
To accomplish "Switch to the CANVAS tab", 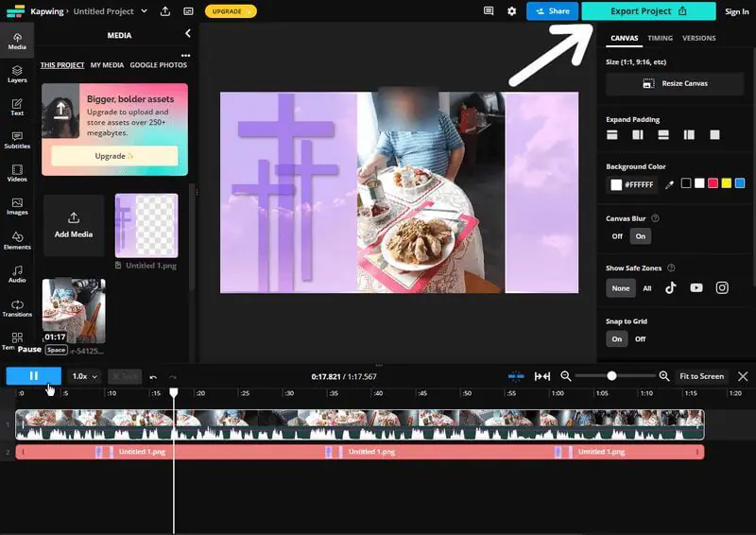I will click(x=624, y=38).
